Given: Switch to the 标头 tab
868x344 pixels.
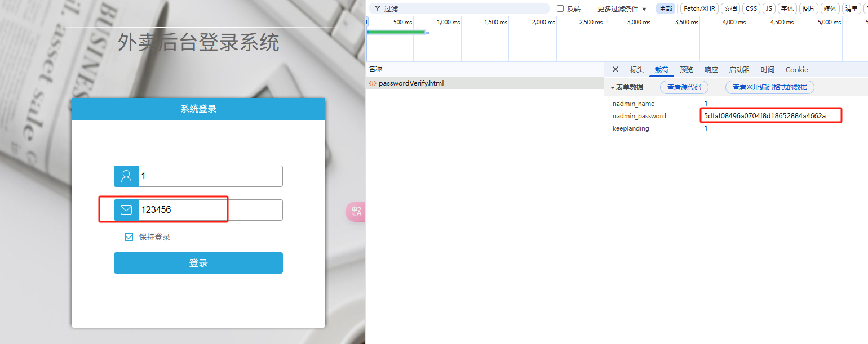Looking at the screenshot, I should 636,70.
